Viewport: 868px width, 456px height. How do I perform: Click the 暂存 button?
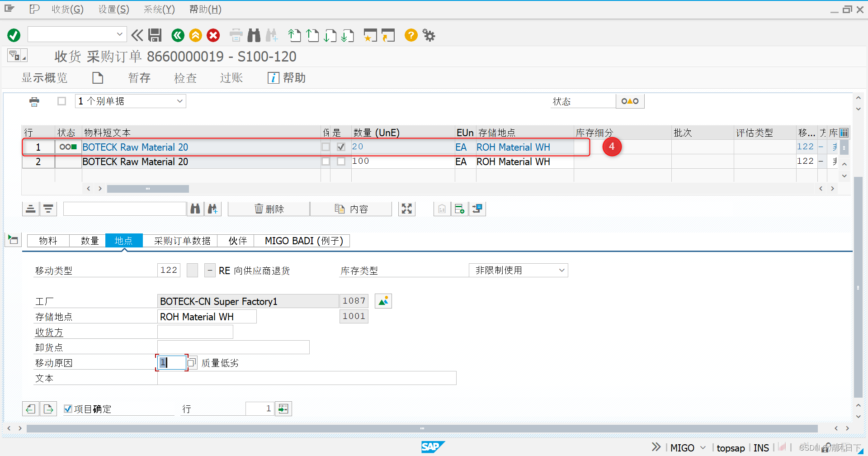139,78
